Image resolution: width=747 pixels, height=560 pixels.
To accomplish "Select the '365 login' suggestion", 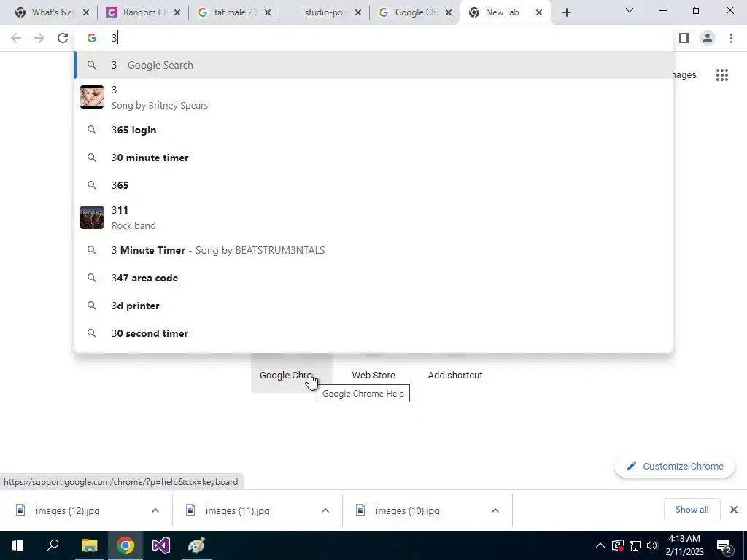I will (373, 130).
